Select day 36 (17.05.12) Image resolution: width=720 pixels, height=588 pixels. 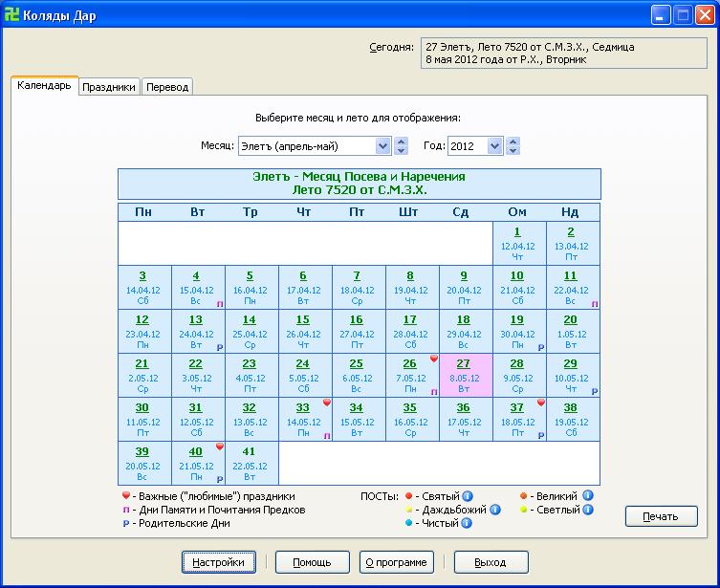coord(466,420)
